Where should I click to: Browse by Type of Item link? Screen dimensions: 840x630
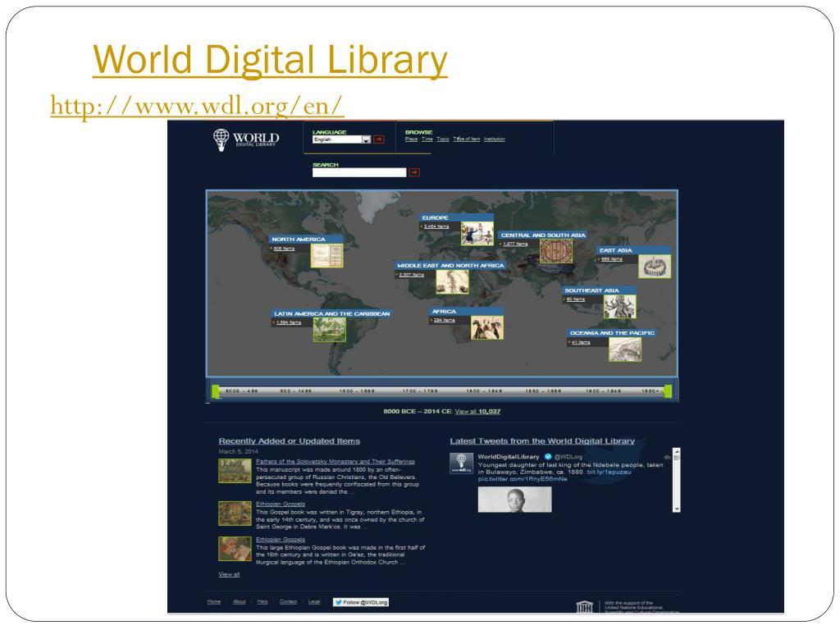467,139
